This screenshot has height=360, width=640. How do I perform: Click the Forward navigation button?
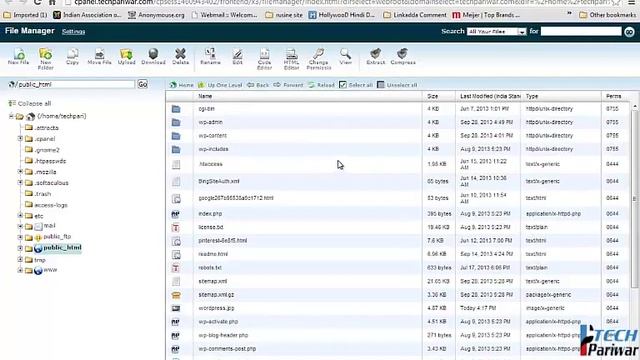288,85
